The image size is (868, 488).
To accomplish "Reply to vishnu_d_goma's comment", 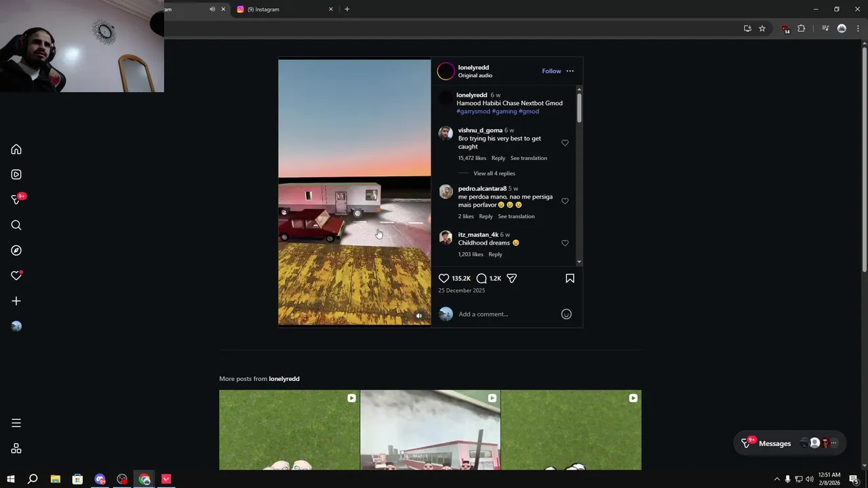I will [x=498, y=158].
